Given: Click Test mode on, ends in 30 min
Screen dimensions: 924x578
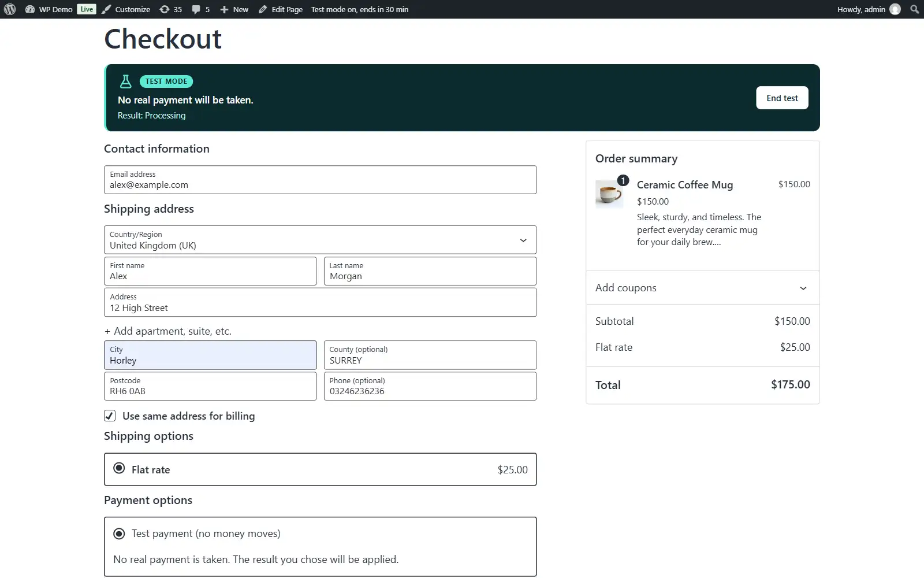Looking at the screenshot, I should 360,9.
